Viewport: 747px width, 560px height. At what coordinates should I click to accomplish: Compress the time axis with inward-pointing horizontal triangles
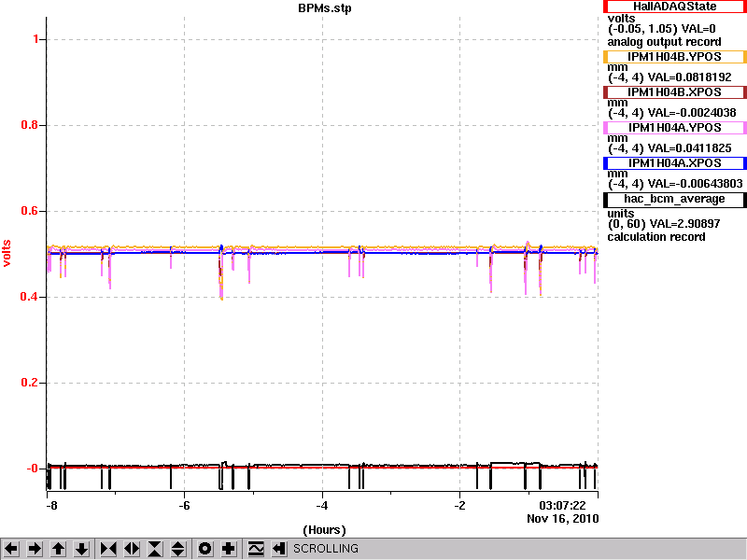[108, 549]
